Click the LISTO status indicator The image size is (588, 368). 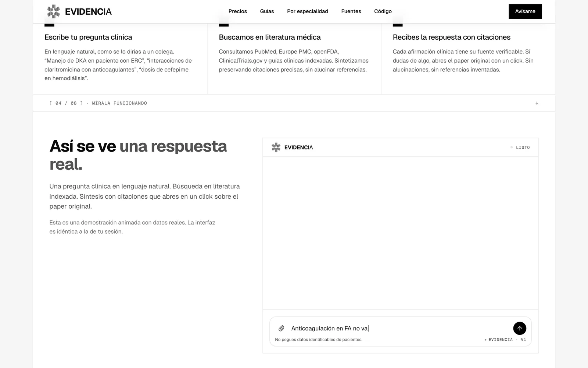520,147
